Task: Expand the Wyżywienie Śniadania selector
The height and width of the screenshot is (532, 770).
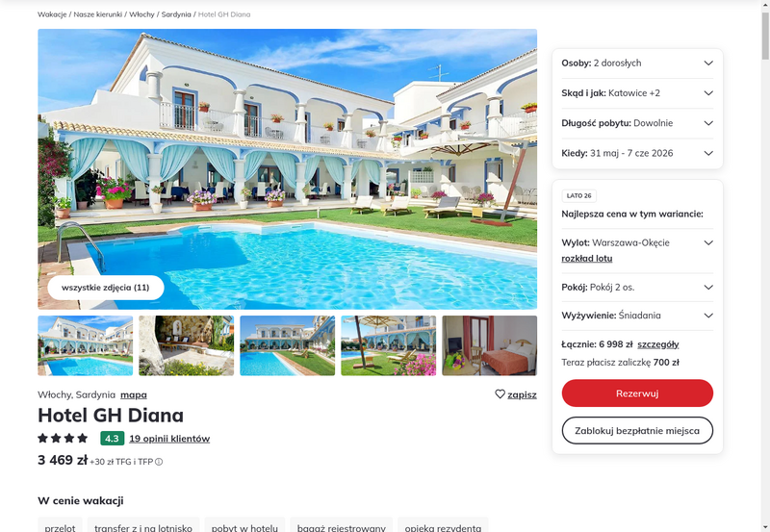Action: (637, 316)
